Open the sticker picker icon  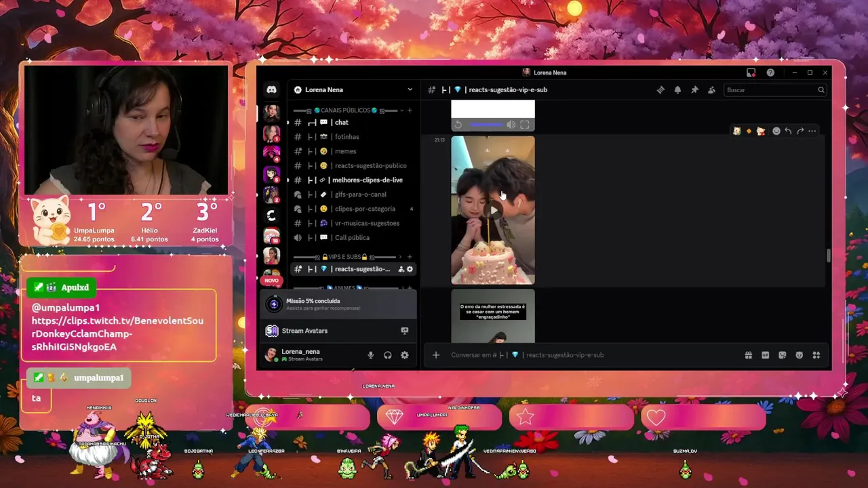tap(783, 355)
